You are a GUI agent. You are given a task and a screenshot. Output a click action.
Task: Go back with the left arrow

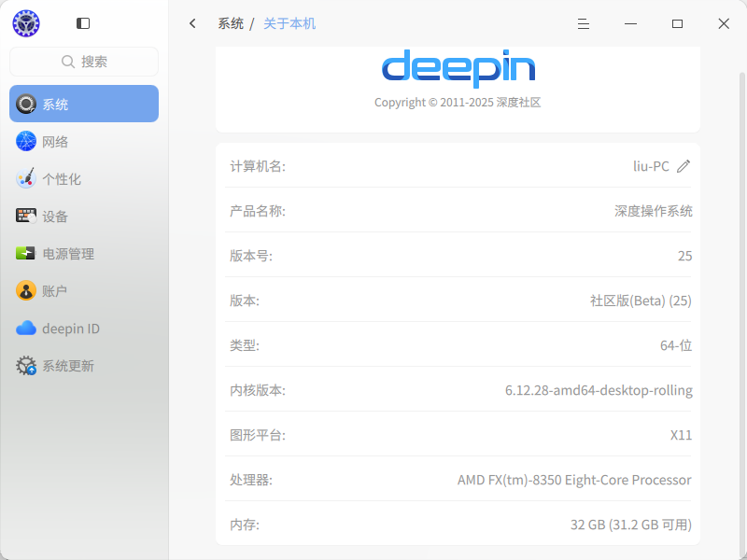point(192,23)
